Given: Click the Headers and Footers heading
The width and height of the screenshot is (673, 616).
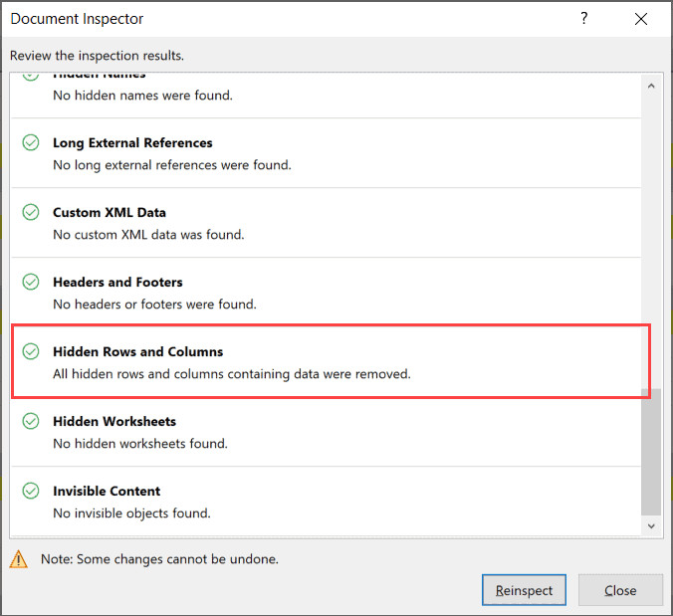Looking at the screenshot, I should point(117,282).
